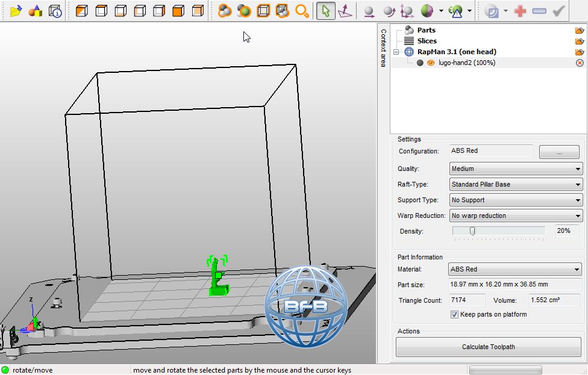Click the green hand model in viewport
588x375 pixels.
point(218,276)
